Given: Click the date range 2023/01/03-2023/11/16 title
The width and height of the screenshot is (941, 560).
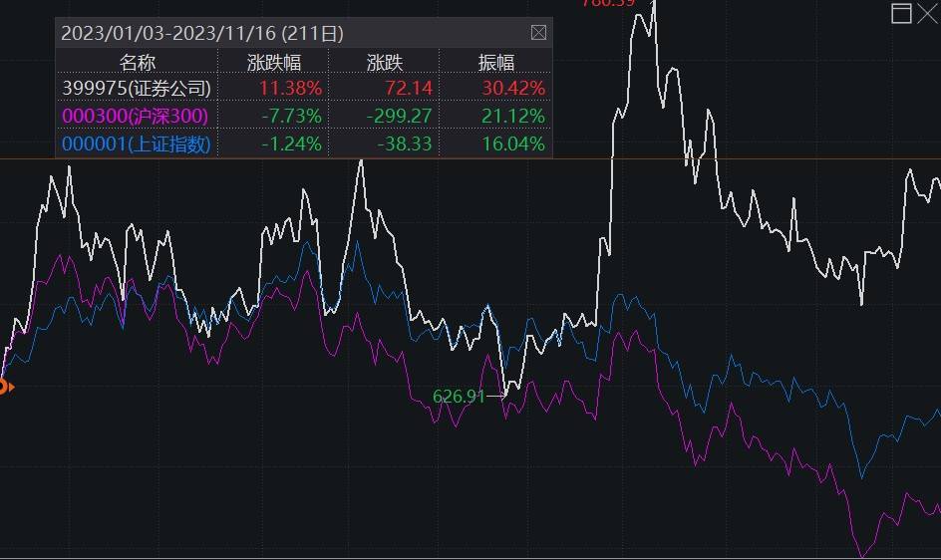Looking at the screenshot, I should (202, 33).
